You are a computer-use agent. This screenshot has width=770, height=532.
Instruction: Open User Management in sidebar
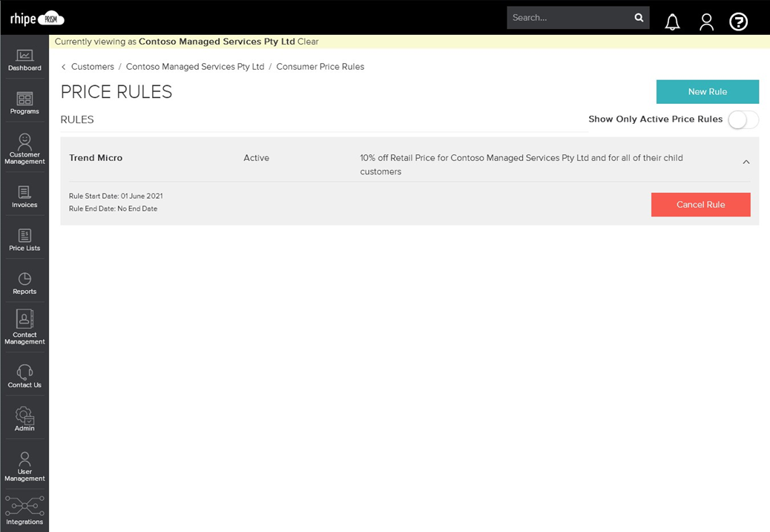[x=24, y=466]
